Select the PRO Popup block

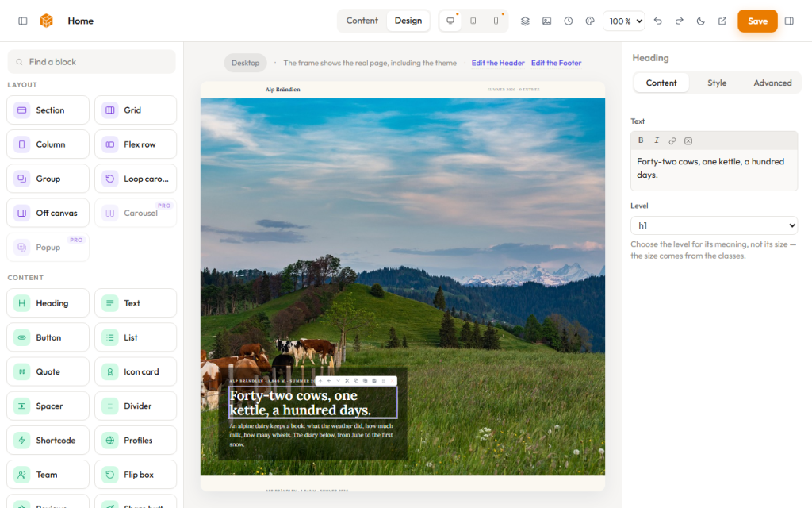[48, 247]
